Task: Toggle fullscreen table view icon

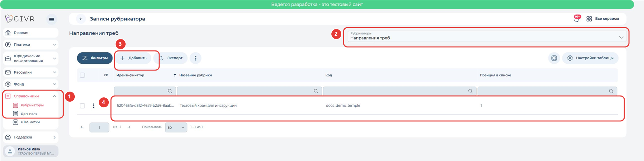Action: point(554,58)
